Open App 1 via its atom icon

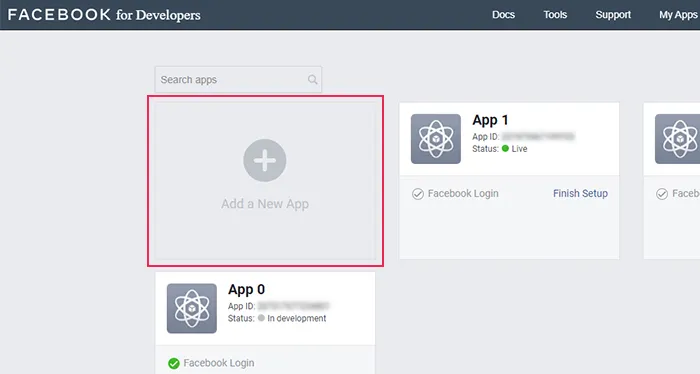[x=436, y=139]
